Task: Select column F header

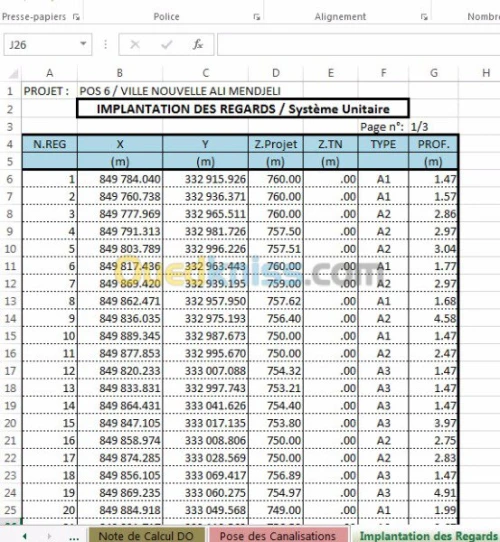Action: (383, 73)
